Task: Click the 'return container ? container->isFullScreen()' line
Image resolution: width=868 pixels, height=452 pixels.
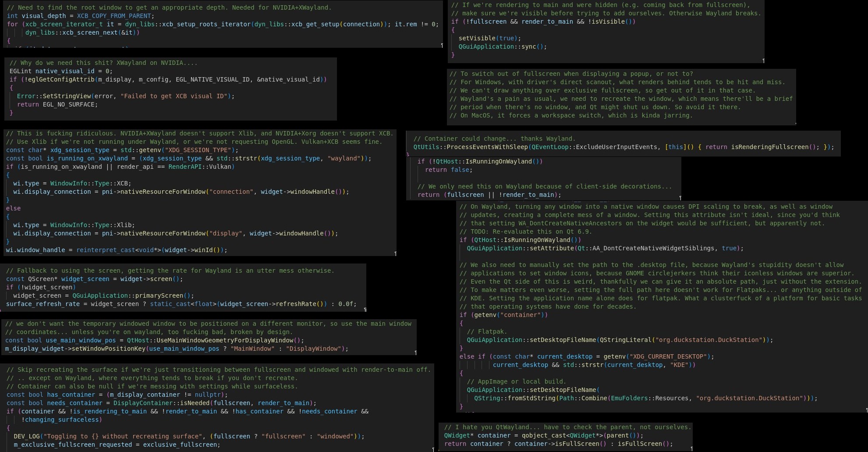Action: point(559,444)
